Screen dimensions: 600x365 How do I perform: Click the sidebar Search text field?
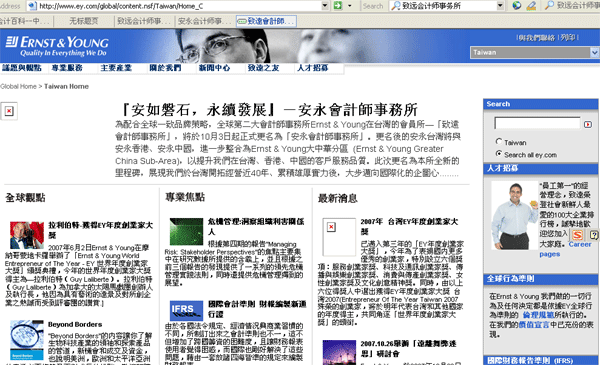(537, 123)
